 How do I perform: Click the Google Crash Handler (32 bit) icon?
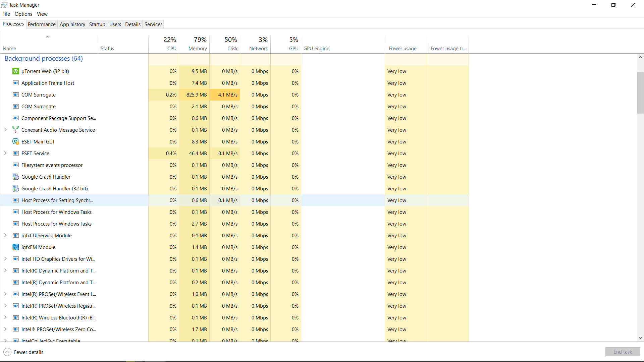tap(15, 189)
